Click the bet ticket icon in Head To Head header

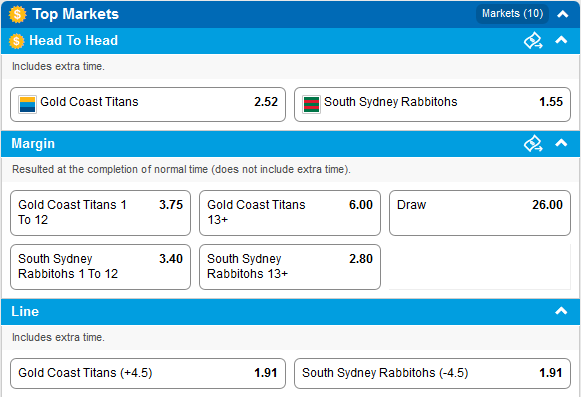pos(533,41)
